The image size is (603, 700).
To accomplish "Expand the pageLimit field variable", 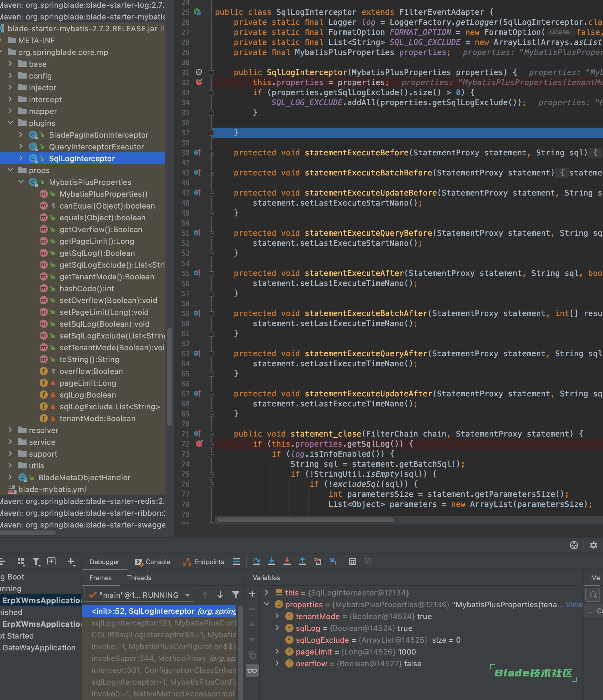I will [277, 652].
